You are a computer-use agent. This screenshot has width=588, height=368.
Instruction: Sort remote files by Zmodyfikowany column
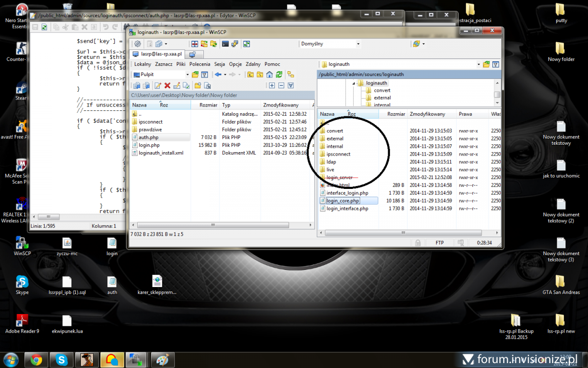pos(427,114)
